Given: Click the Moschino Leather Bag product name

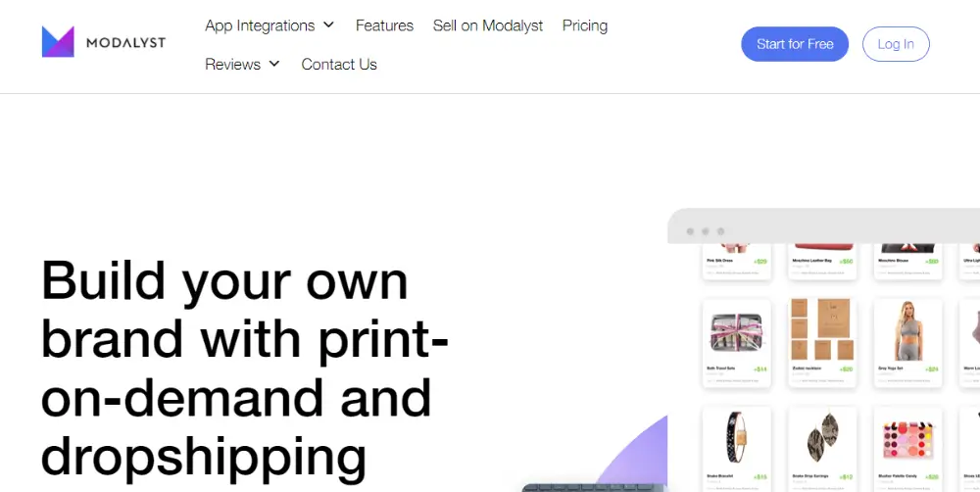Looking at the screenshot, I should point(811,260).
